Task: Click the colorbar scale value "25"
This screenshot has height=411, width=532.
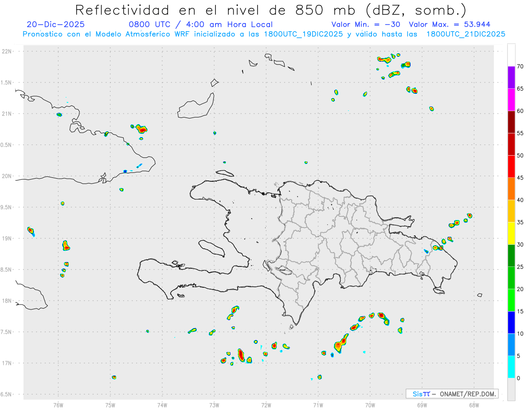Action: 520,267
